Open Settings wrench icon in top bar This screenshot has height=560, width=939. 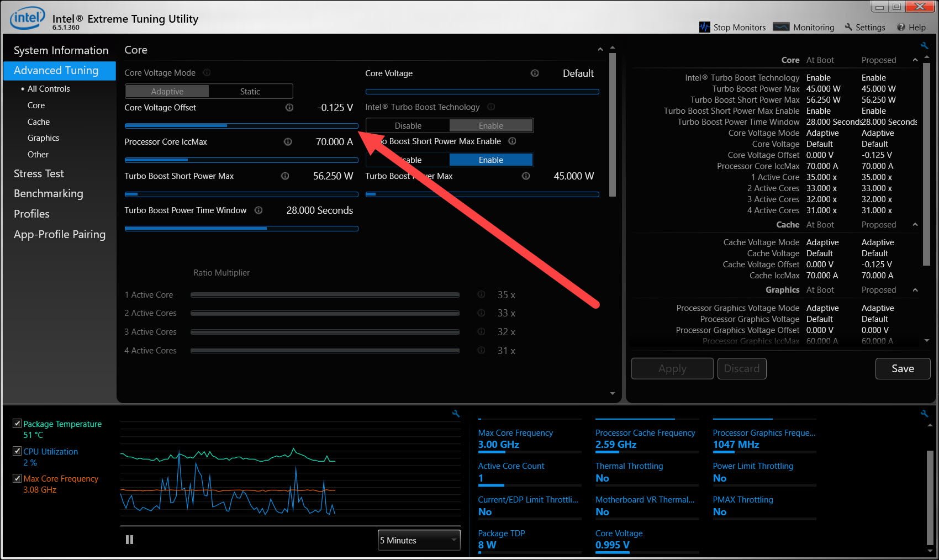pyautogui.click(x=848, y=27)
